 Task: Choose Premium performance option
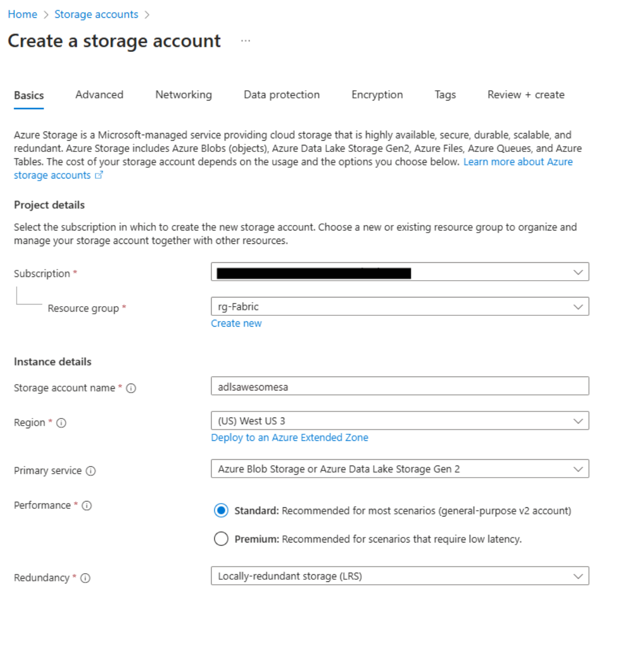click(x=221, y=539)
